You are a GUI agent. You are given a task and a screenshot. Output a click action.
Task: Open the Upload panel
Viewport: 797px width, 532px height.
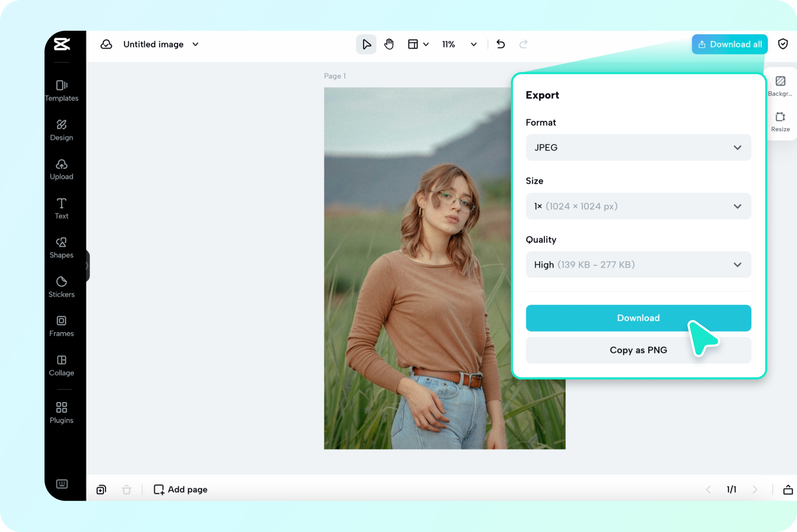[x=61, y=169]
